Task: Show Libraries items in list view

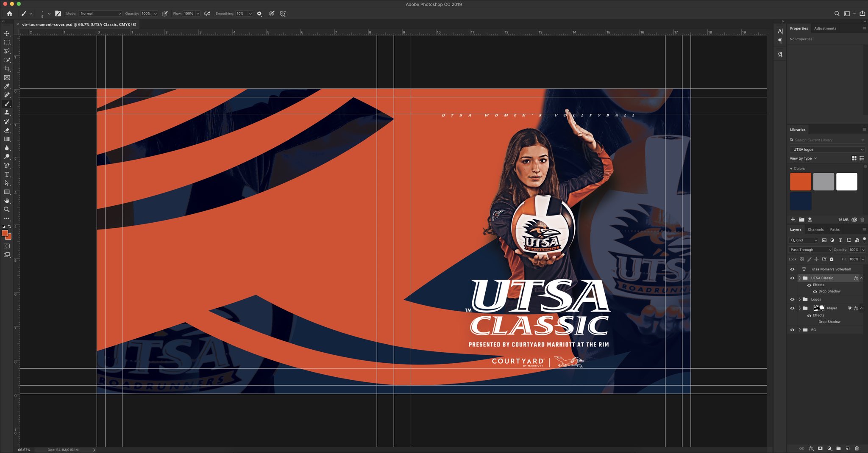Action: coord(862,158)
